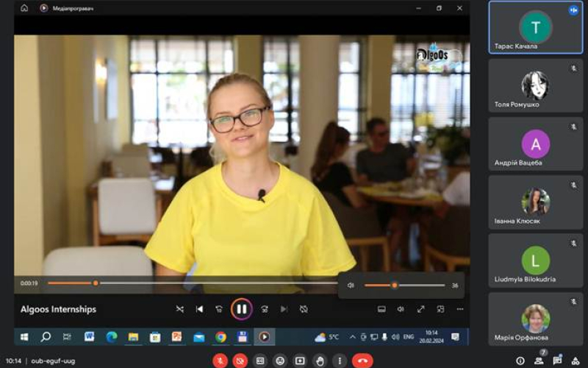This screenshot has height=368, width=588.
Task: Open the taskbar clock showing 20.02.2024
Action: point(431,337)
